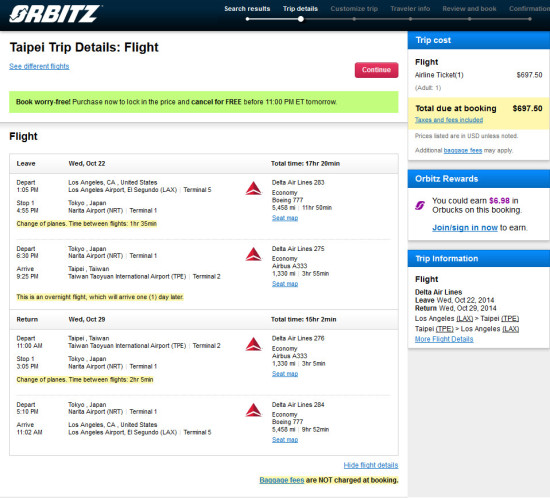
Task: Click the Delta logo for flight 276
Action: pos(253,344)
